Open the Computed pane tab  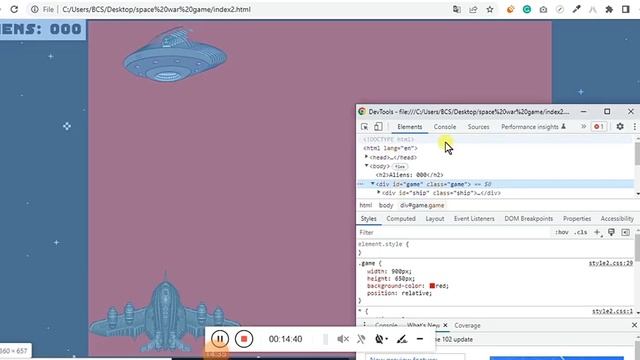pyautogui.click(x=401, y=219)
